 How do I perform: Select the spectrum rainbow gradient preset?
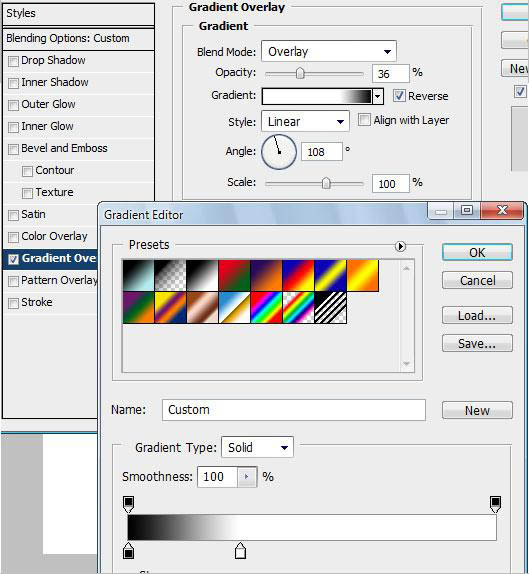point(266,308)
